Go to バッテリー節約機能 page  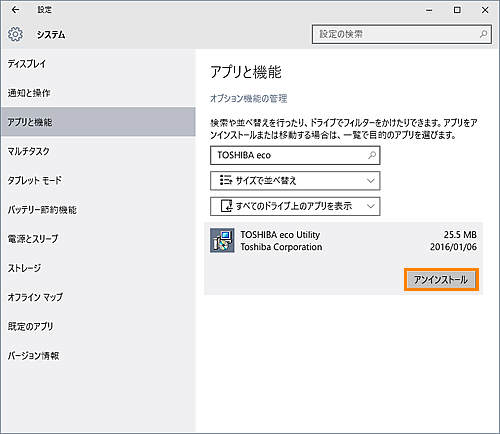(x=98, y=209)
